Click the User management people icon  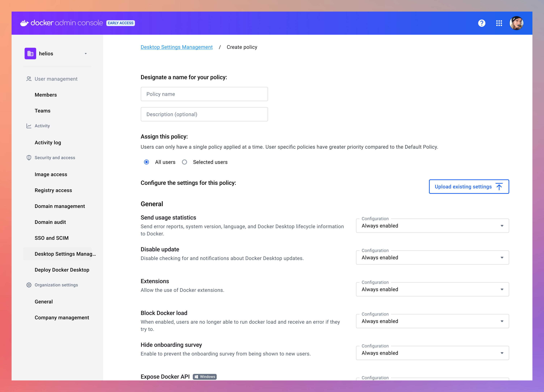[x=29, y=79]
